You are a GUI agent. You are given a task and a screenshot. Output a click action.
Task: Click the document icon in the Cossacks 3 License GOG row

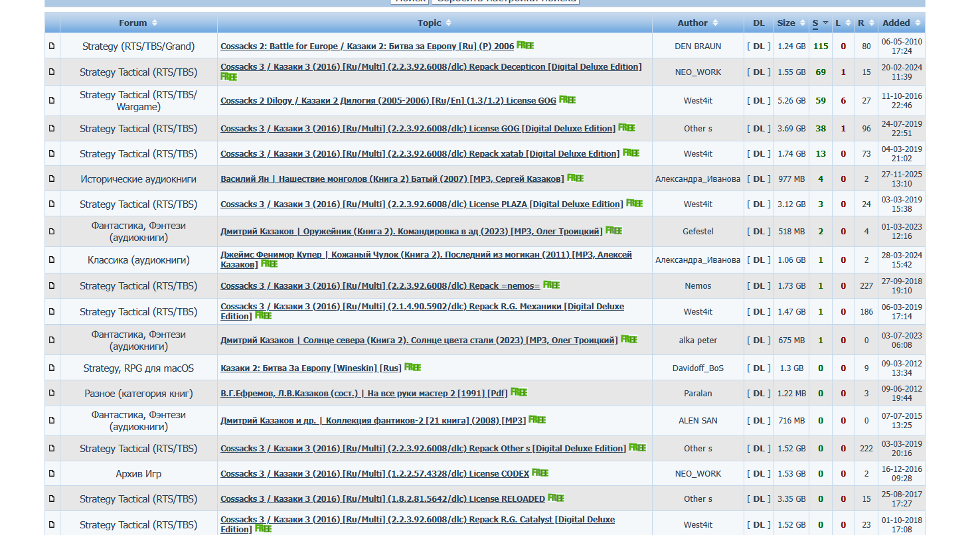[x=52, y=128]
